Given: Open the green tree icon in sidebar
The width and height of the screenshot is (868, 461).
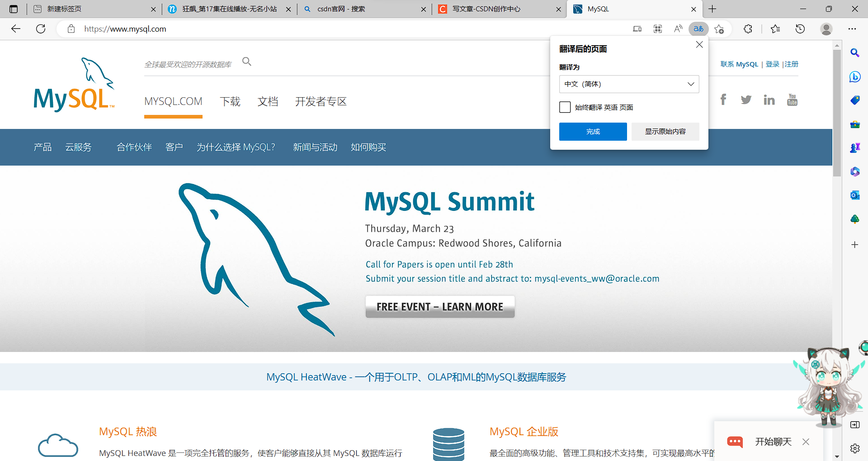Looking at the screenshot, I should (x=855, y=219).
